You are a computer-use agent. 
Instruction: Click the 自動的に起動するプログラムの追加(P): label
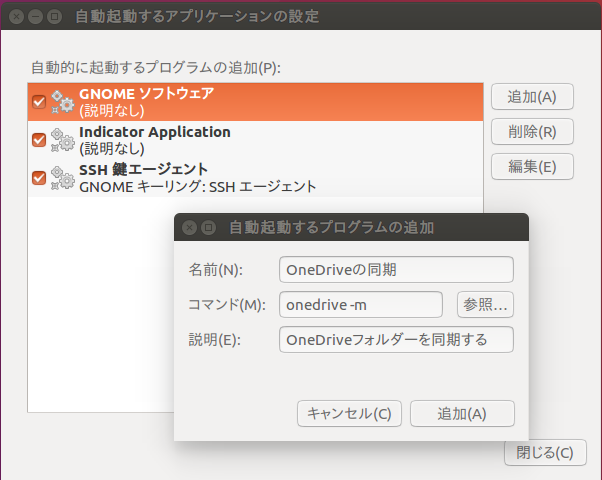click(x=156, y=68)
